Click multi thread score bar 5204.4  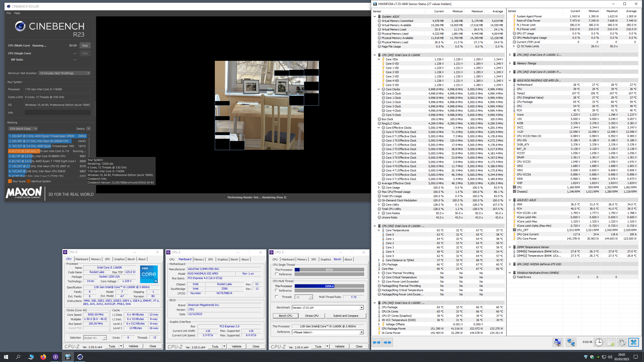coord(329,286)
